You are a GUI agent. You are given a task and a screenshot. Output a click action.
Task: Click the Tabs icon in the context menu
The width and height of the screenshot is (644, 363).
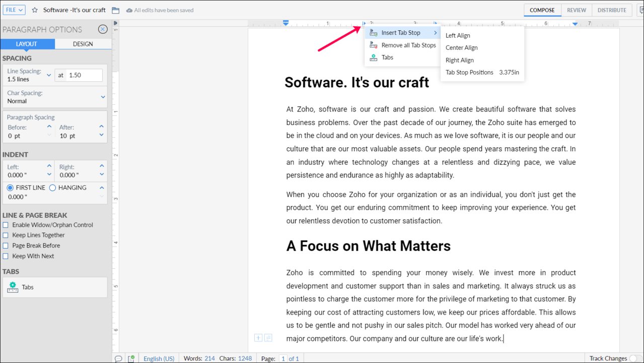373,57
